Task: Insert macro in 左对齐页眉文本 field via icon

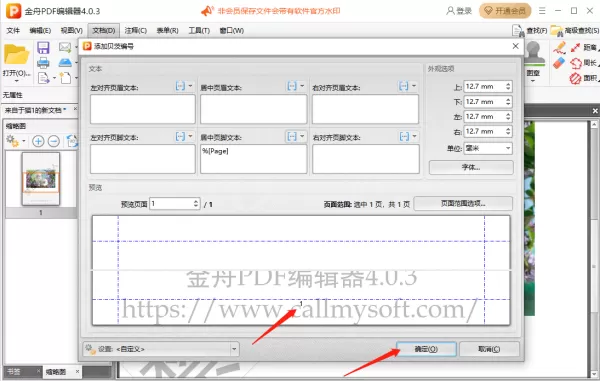Action: [180, 86]
